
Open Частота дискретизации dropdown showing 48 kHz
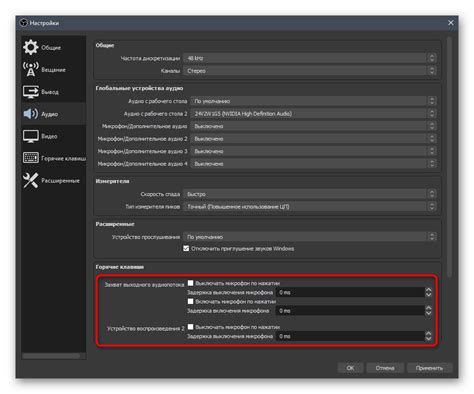(x=310, y=58)
